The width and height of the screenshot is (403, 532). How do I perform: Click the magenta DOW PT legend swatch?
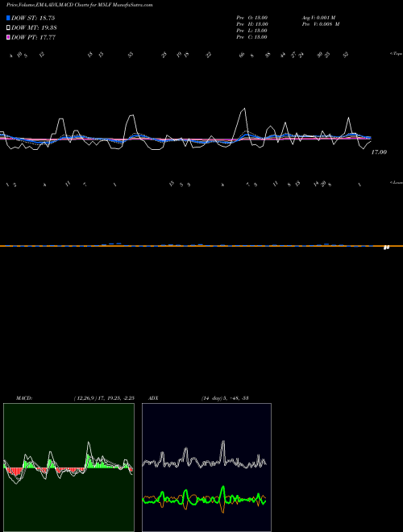coord(8,37)
